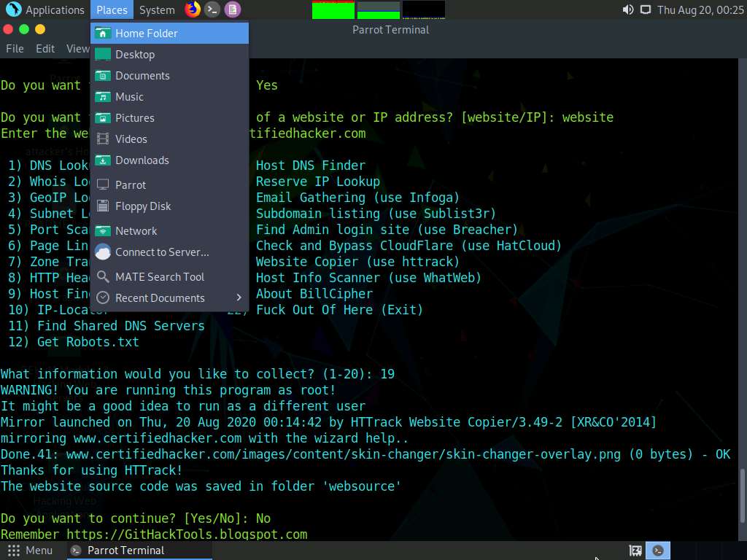The height and width of the screenshot is (560, 747).
Task: Click the text 'Website Copier (use httrack)'
Action: coord(357,262)
